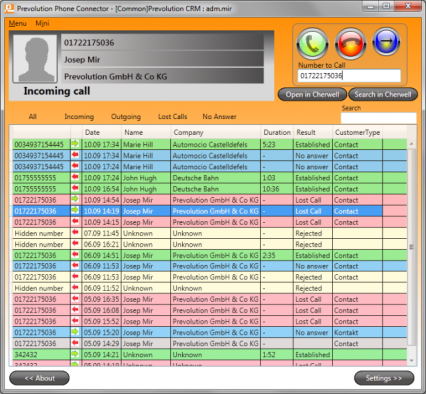Click Rejected result in the 07.09 11:45 row

tap(309, 233)
